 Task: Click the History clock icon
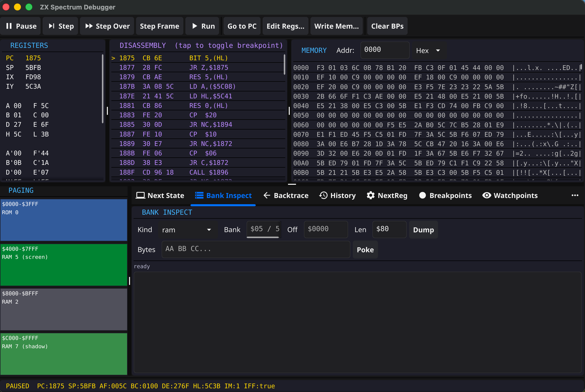tap(323, 195)
